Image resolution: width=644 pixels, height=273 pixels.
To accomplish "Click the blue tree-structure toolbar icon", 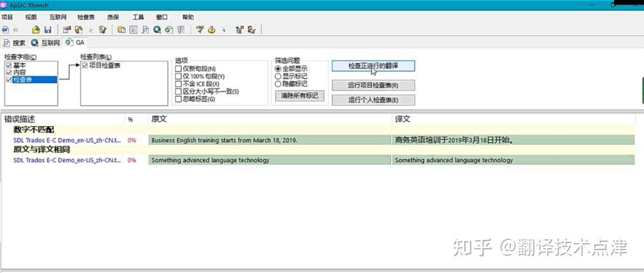I will coord(240,29).
